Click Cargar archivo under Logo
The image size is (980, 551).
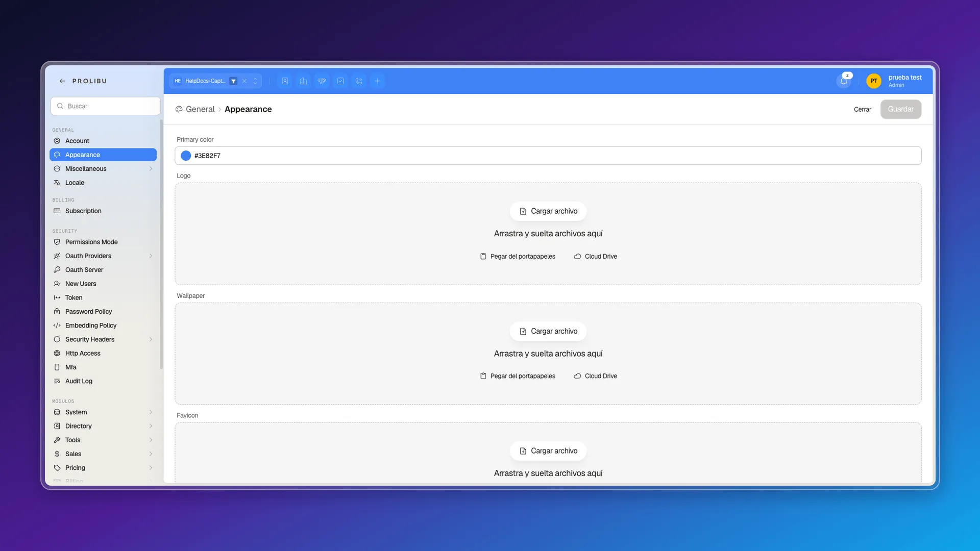click(548, 211)
